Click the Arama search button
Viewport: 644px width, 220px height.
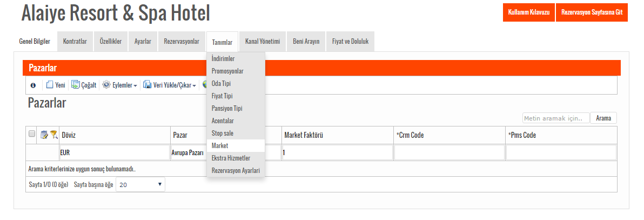[x=603, y=118]
